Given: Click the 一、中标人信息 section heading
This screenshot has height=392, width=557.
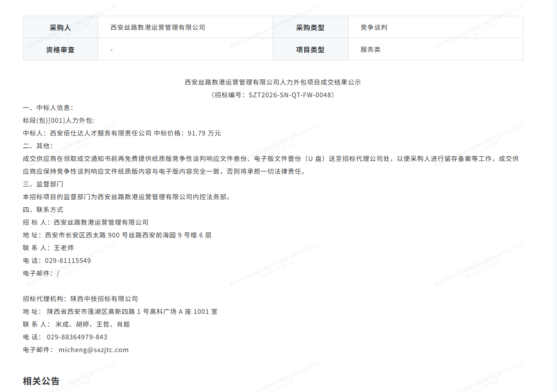Looking at the screenshot, I should click(48, 108).
